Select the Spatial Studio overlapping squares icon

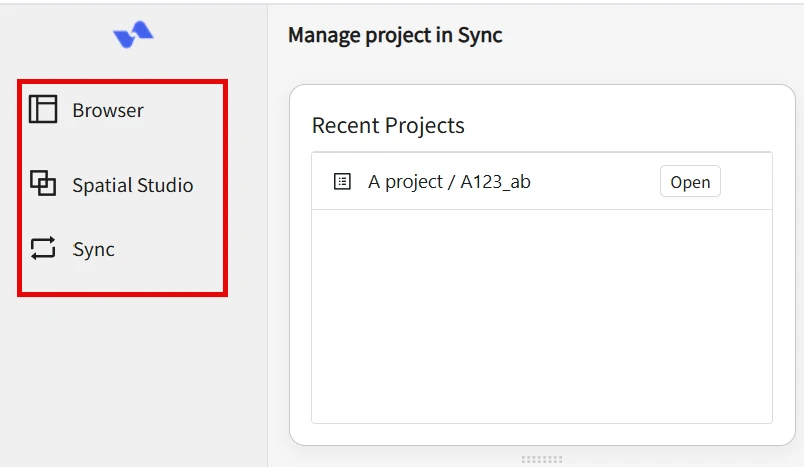[x=43, y=184]
